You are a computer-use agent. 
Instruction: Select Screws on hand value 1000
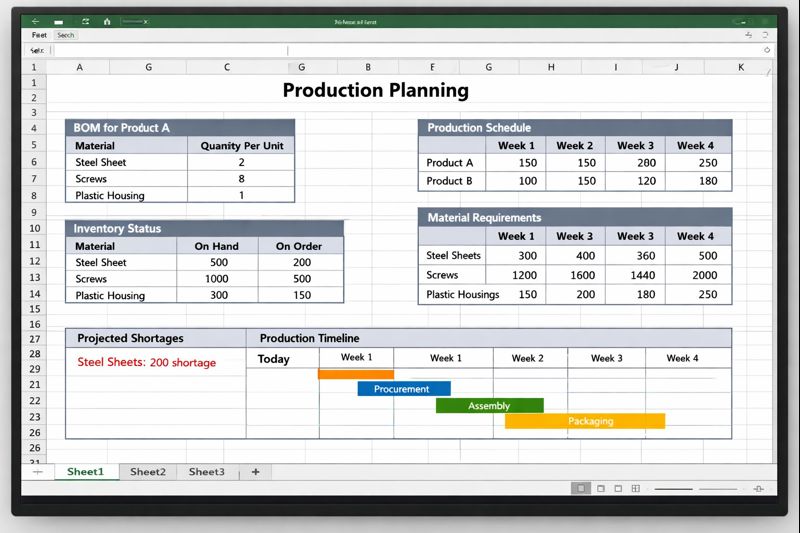[x=217, y=278]
